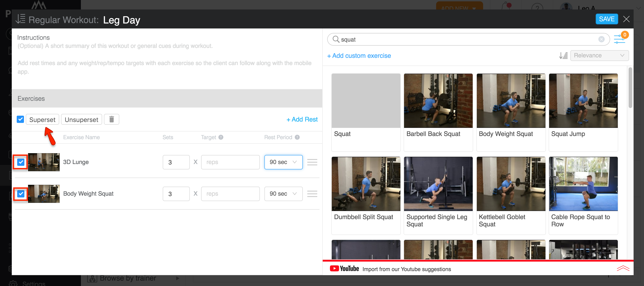
Task: Save the Leg Day workout
Action: (x=607, y=19)
